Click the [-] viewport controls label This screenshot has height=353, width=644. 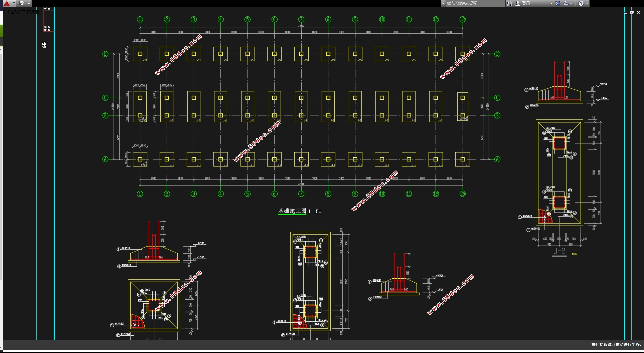pyautogui.click(x=7, y=12)
